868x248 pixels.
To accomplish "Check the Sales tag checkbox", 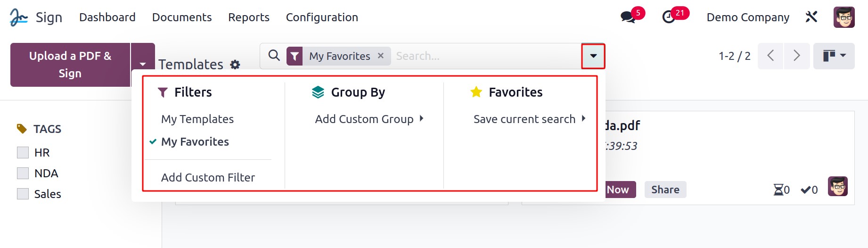I will (23, 194).
